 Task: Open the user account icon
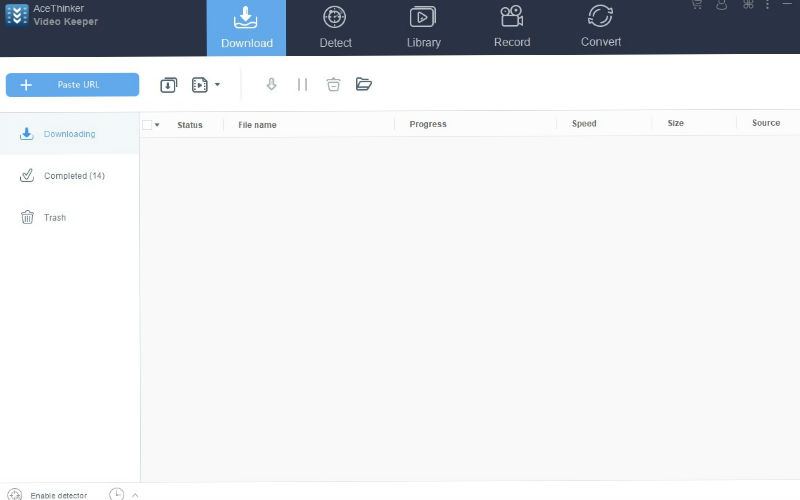pyautogui.click(x=721, y=5)
